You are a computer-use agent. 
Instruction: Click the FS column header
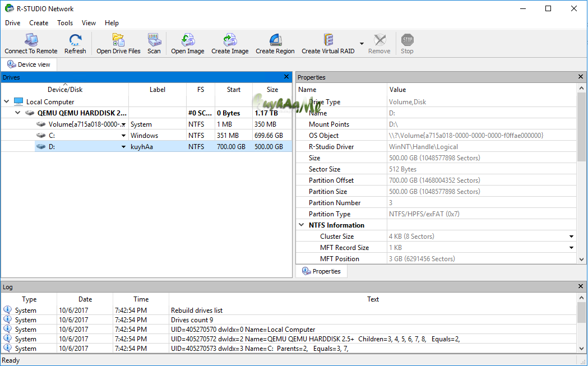201,90
